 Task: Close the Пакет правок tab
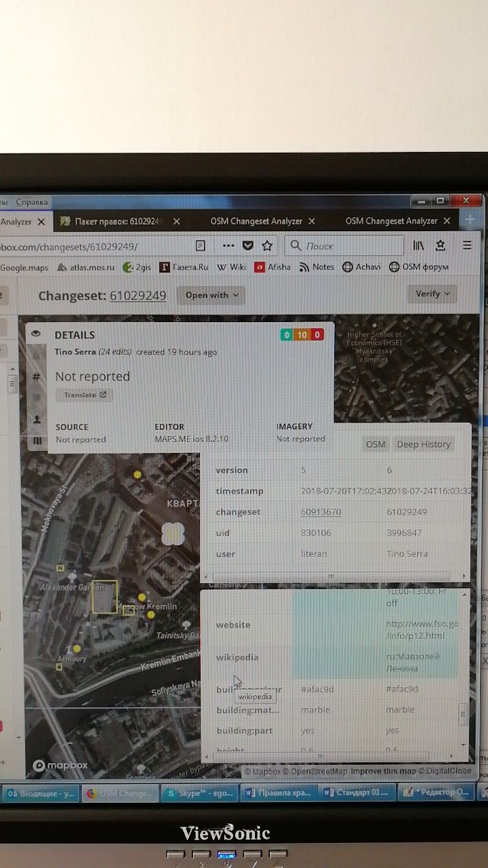176,221
